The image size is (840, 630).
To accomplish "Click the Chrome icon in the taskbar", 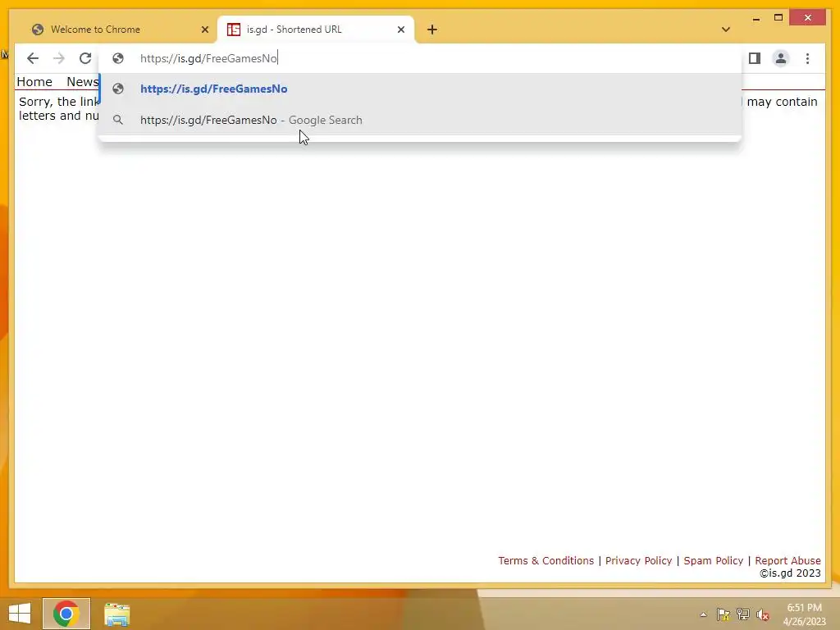I will click(66, 614).
